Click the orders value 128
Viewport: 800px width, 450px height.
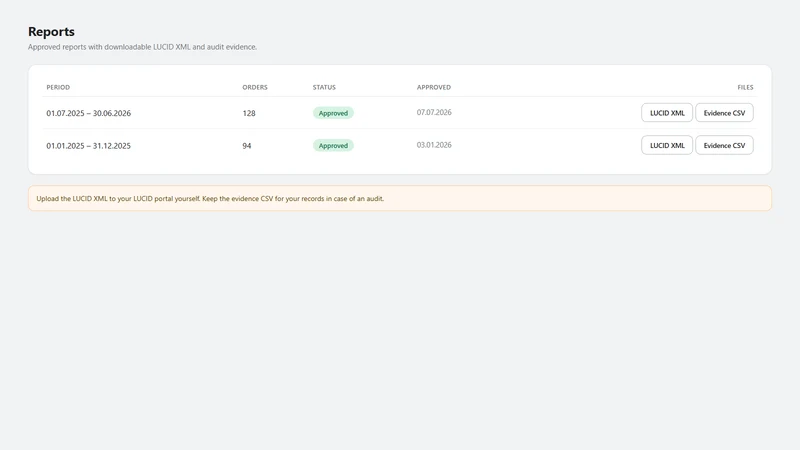click(x=249, y=113)
